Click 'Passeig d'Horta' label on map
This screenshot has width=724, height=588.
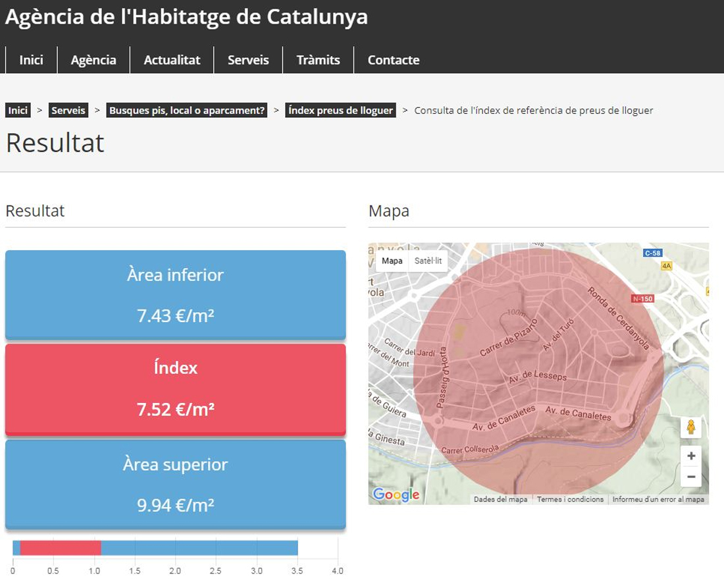click(442, 378)
